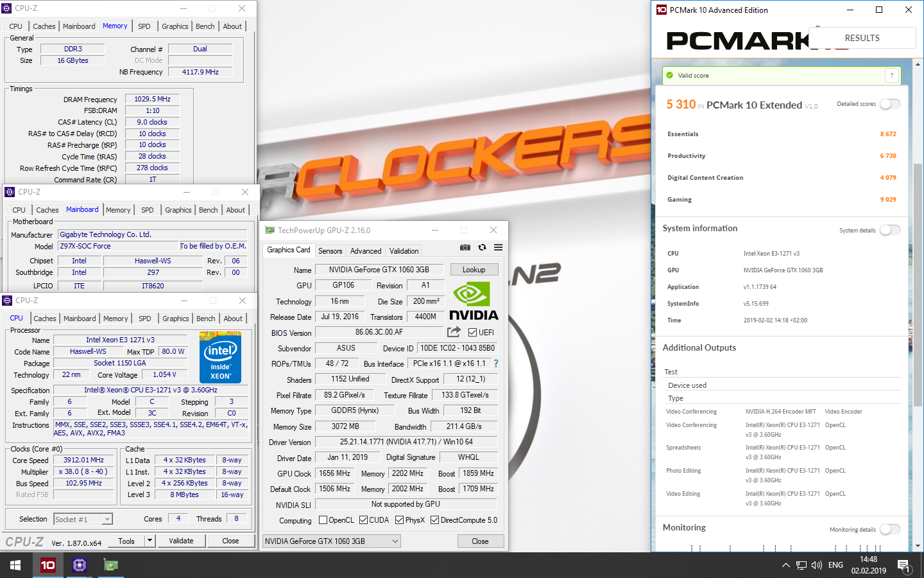
Task: Open the Windows Start menu
Action: (x=15, y=565)
